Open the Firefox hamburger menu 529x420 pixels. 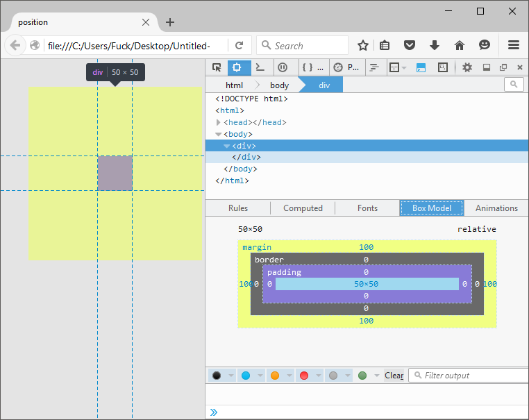514,45
